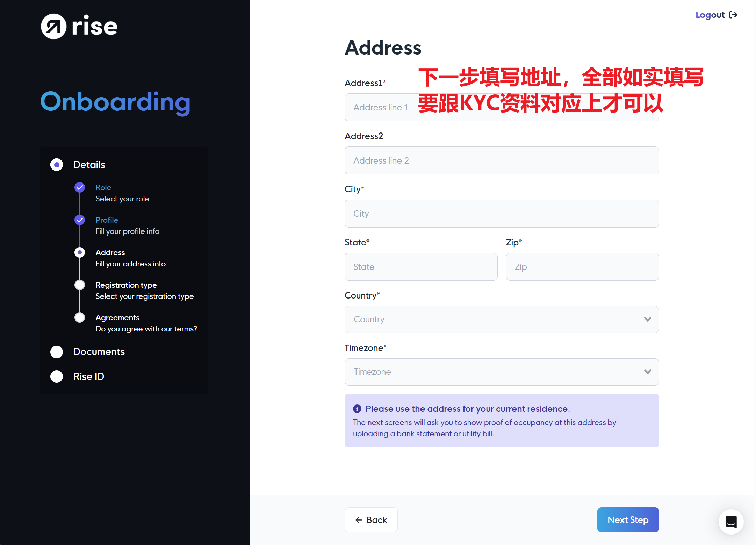
Task: Open the Timezone dropdown
Action: point(502,372)
